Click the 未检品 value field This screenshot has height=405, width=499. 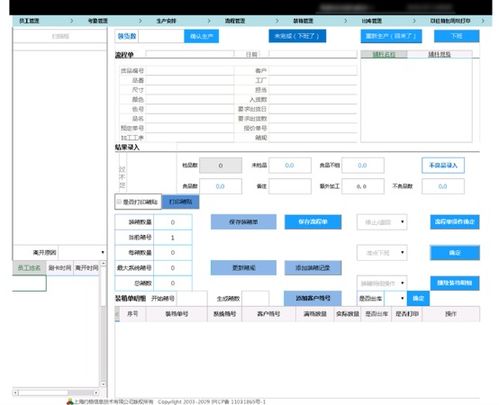[290, 165]
